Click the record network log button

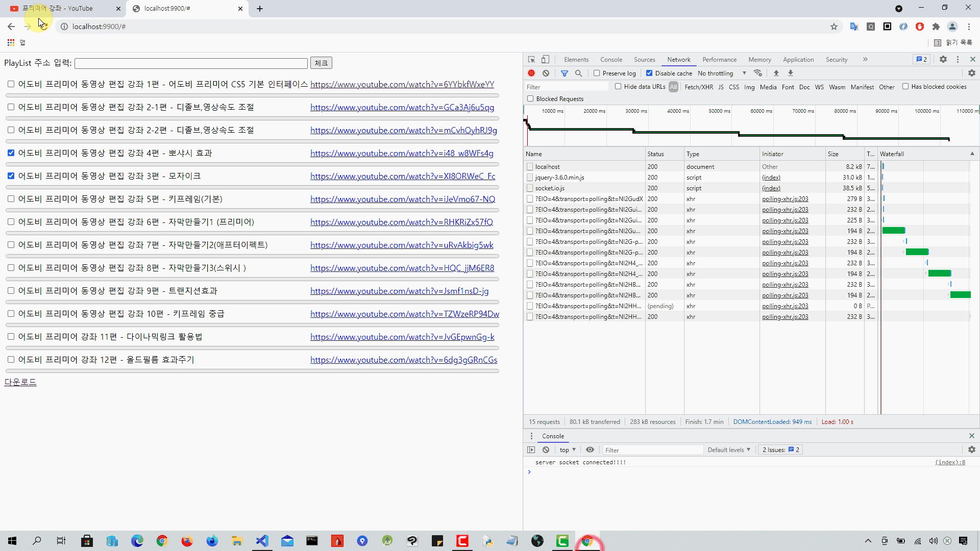pyautogui.click(x=531, y=73)
